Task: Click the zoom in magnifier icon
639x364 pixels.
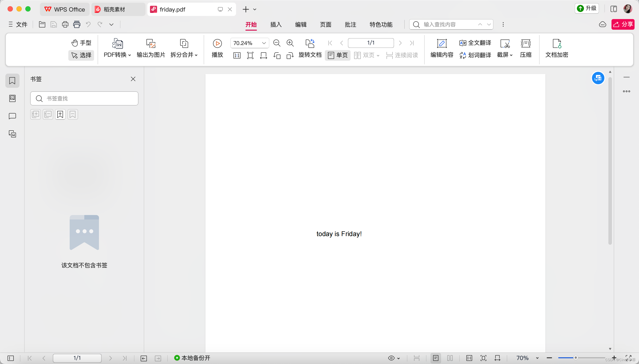Action: pos(290,43)
